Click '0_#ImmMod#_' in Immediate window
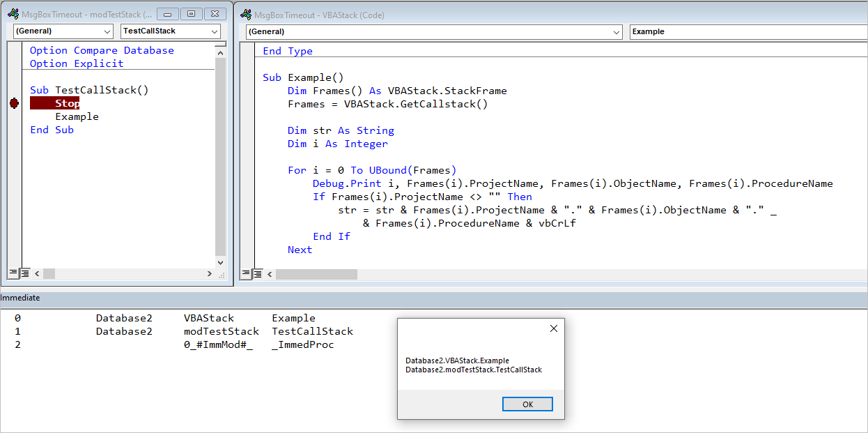Image resolution: width=868 pixels, height=433 pixels. pos(218,344)
